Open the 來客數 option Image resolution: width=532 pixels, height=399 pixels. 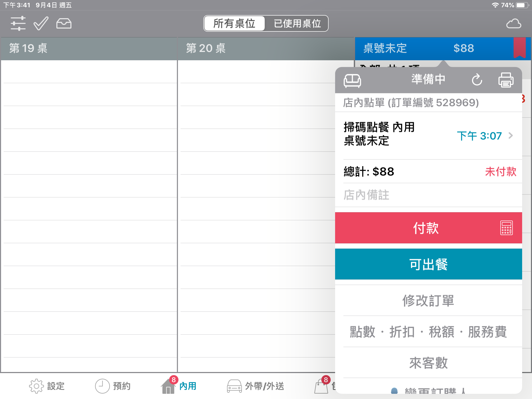pos(428,363)
